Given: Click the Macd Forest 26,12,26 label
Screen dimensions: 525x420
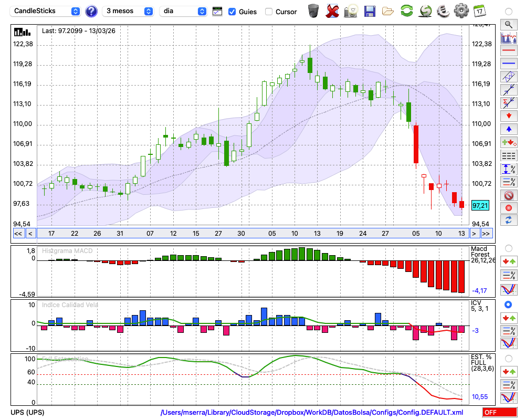Looking at the screenshot, I should (482, 255).
